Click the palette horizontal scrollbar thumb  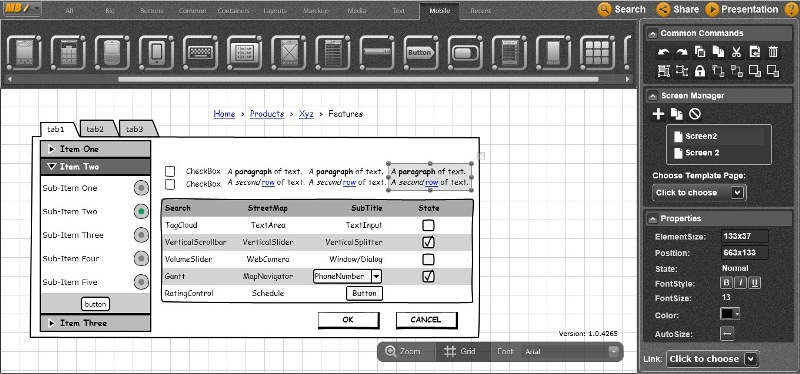358,79
